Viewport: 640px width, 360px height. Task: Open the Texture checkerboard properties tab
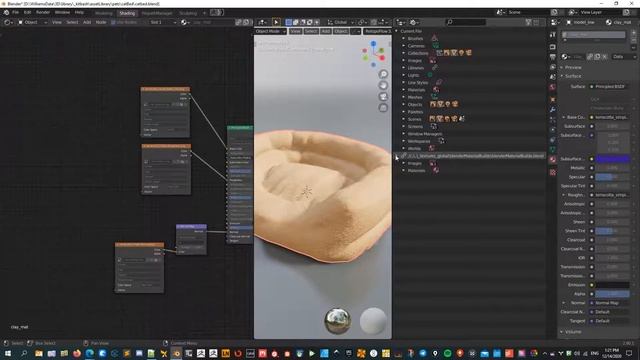[553, 172]
